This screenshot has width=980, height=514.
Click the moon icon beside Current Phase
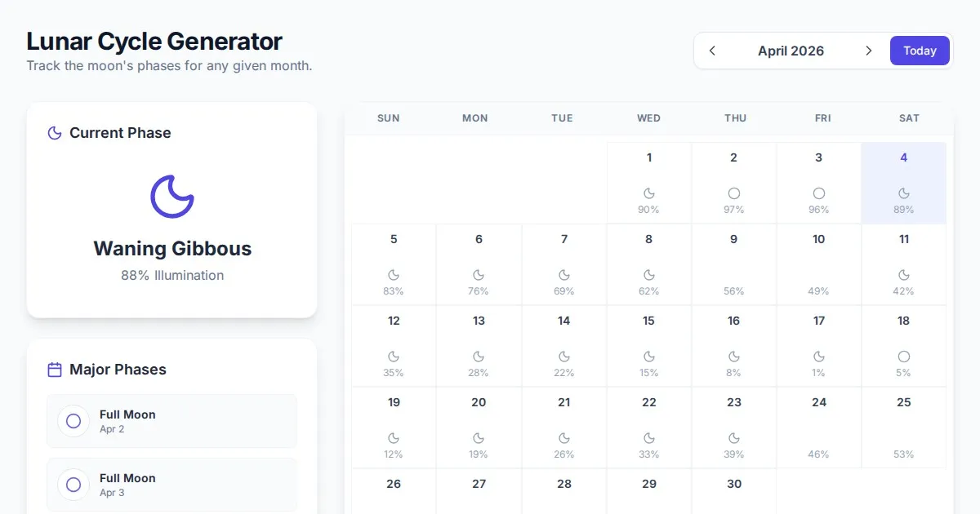click(55, 133)
